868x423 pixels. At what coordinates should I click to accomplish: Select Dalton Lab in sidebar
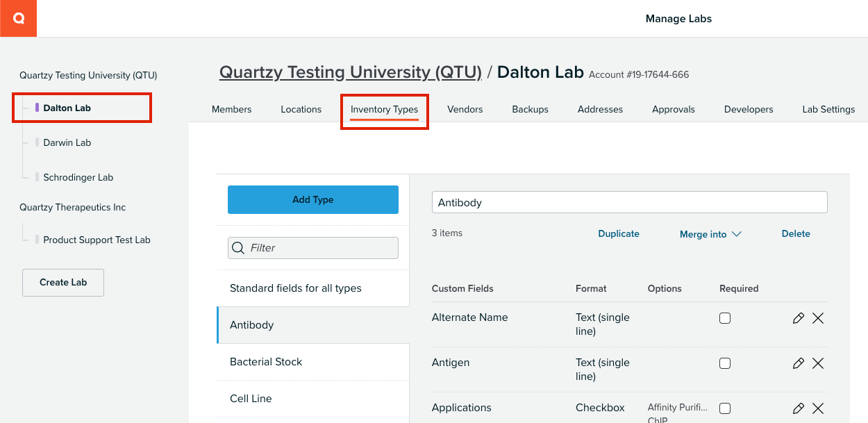click(67, 108)
